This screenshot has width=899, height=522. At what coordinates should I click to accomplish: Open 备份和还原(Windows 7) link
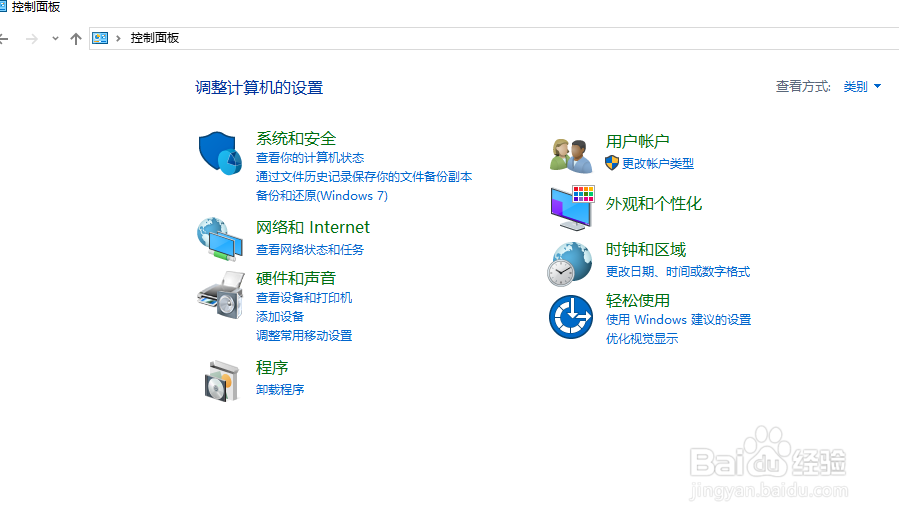pos(322,196)
